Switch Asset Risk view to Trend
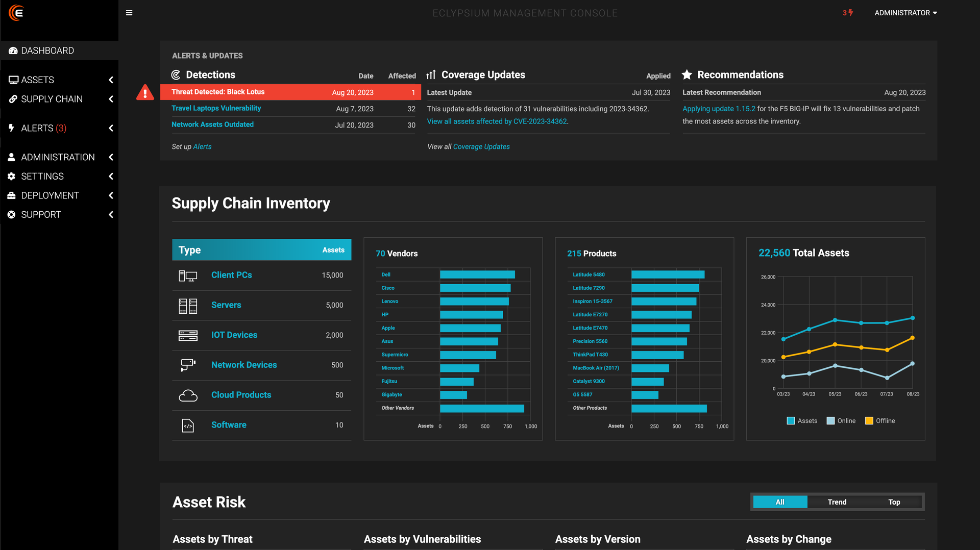The image size is (980, 550). tap(837, 502)
